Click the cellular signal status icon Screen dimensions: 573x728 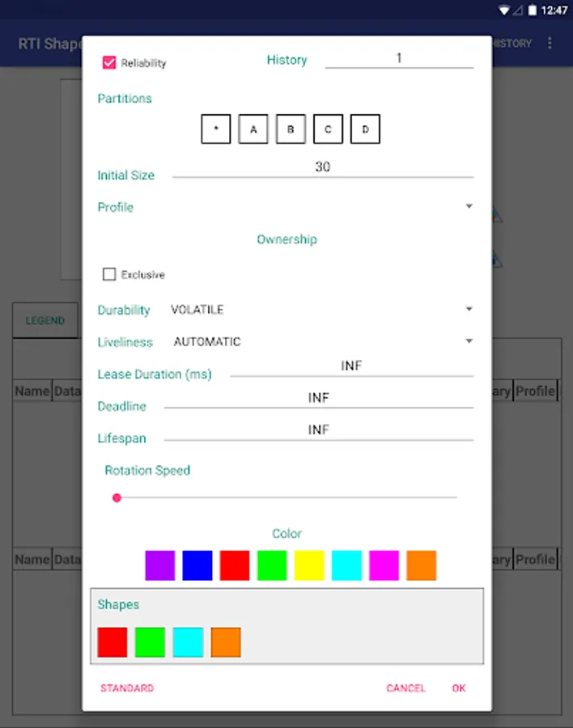pos(518,11)
